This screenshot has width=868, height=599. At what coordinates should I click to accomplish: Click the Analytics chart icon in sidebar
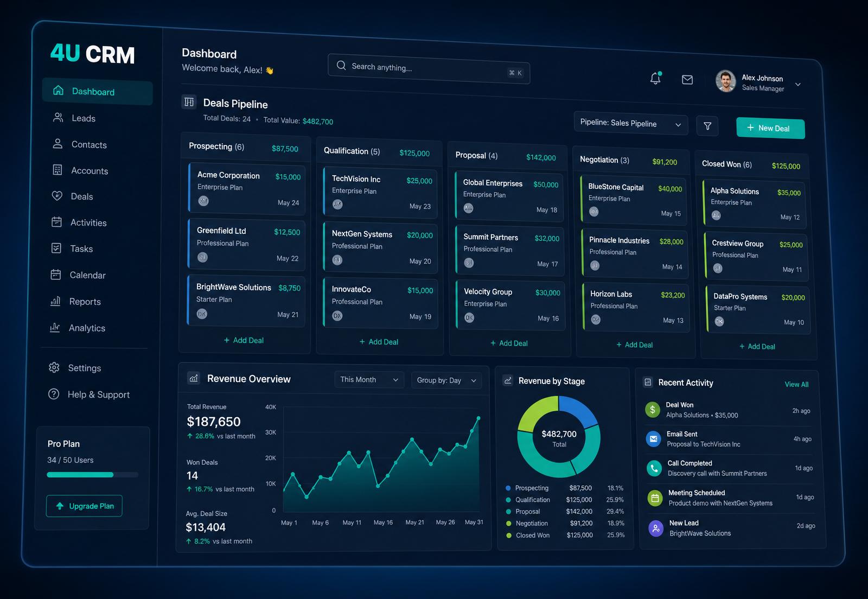point(55,327)
